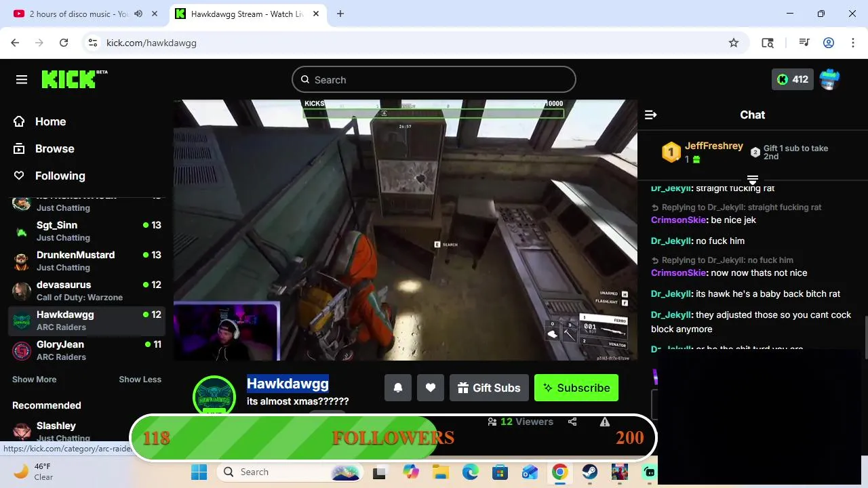Click browser back arrow

[x=15, y=43]
